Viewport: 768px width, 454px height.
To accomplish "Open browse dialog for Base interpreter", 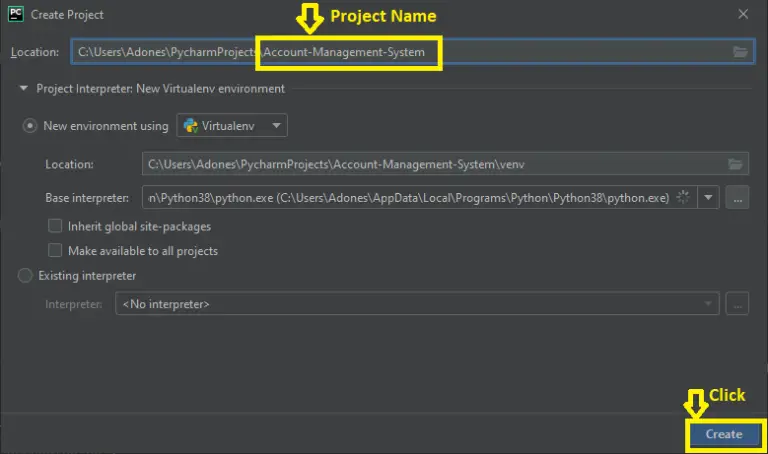I will coord(737,198).
